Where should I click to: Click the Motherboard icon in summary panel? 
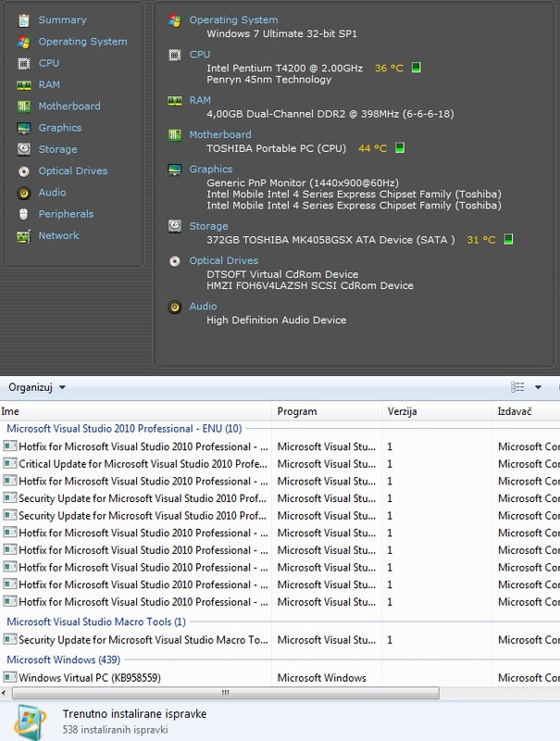175,135
